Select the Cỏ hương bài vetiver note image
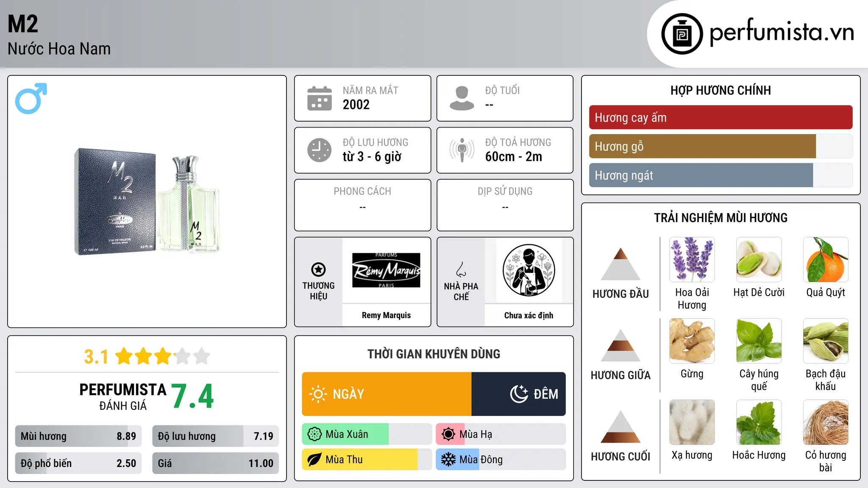 click(826, 422)
